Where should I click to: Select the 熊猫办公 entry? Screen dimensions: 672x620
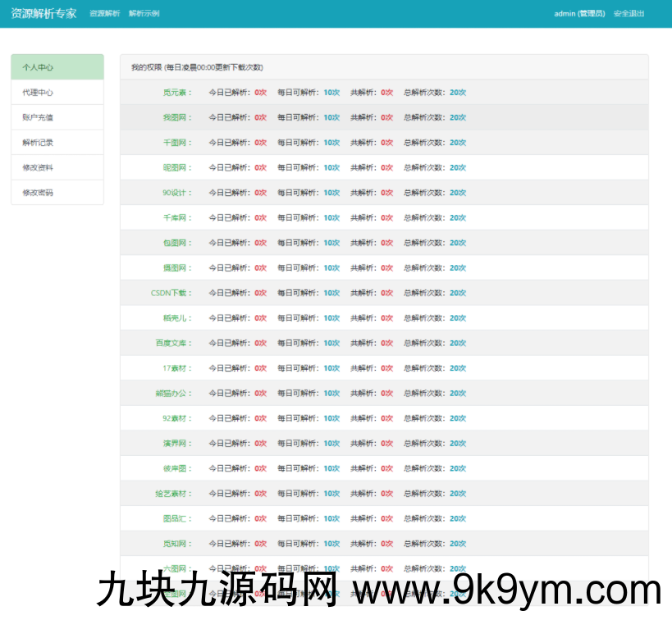(x=174, y=393)
